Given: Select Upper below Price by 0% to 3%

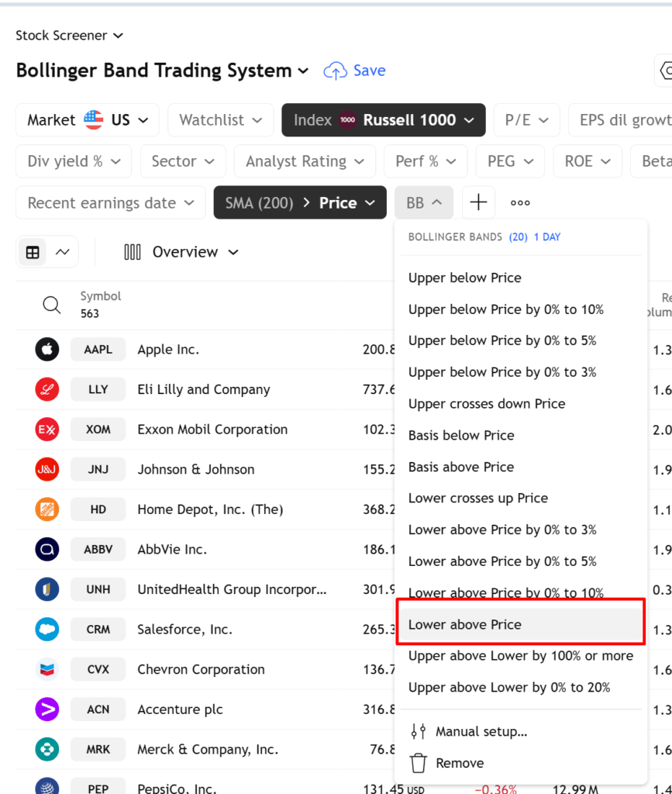Looking at the screenshot, I should 521,372.
